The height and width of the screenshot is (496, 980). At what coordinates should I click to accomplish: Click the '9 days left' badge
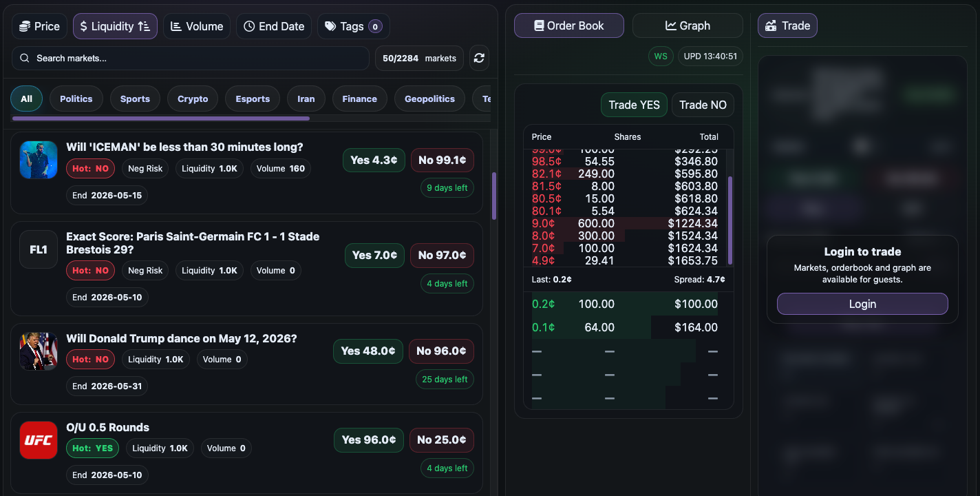(447, 187)
